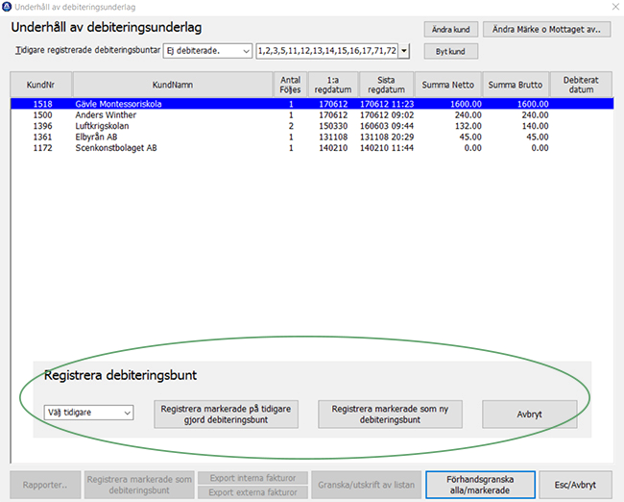Select row Scenkonstbolaget AB
This screenshot has height=502, width=624.
312,148
